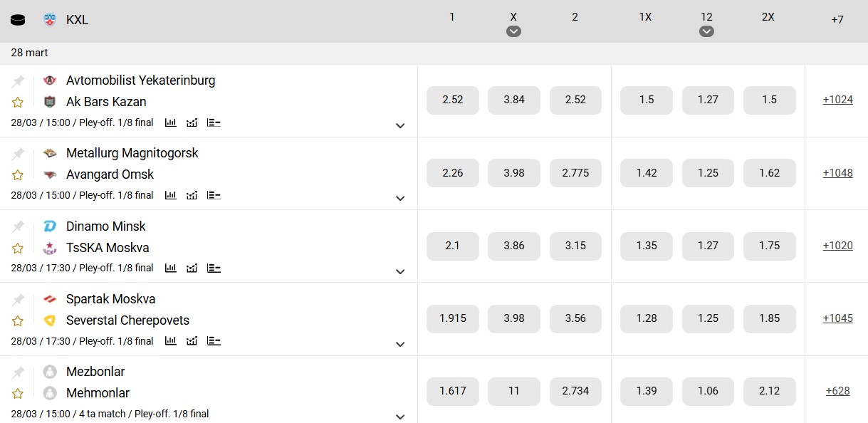Star the Dinamo Minsk vs TsSKA match
The width and height of the screenshot is (868, 423).
click(x=18, y=249)
